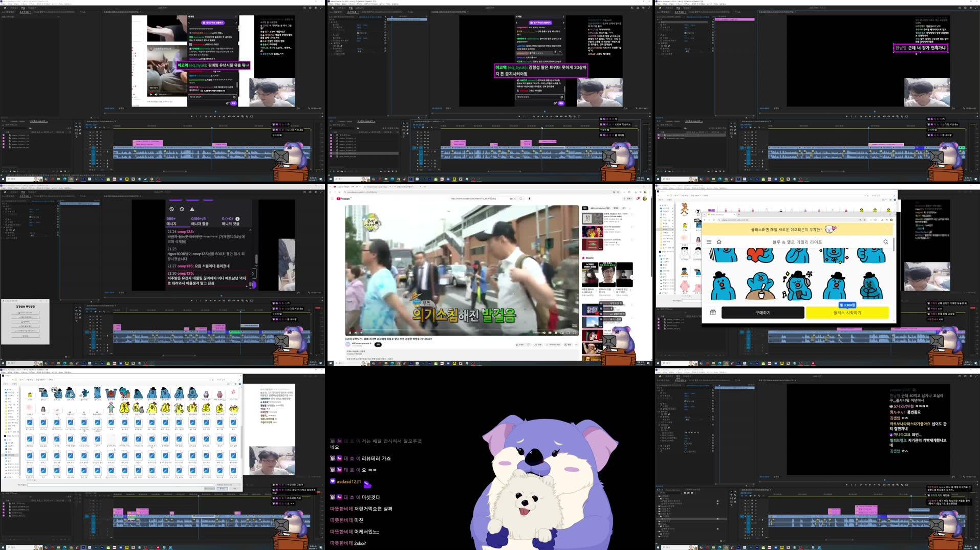Open the YouTube sidebar hamburger menu
Screen dimensions: 980x550
(332, 199)
